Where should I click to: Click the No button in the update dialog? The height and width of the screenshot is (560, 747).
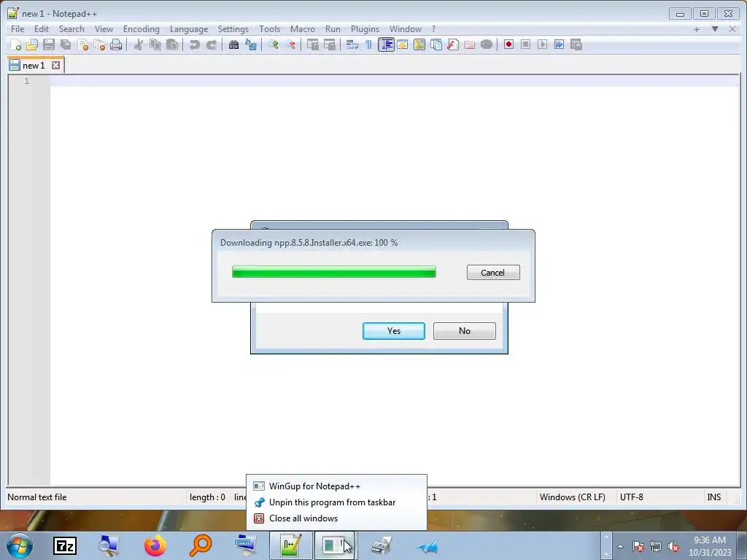(465, 331)
